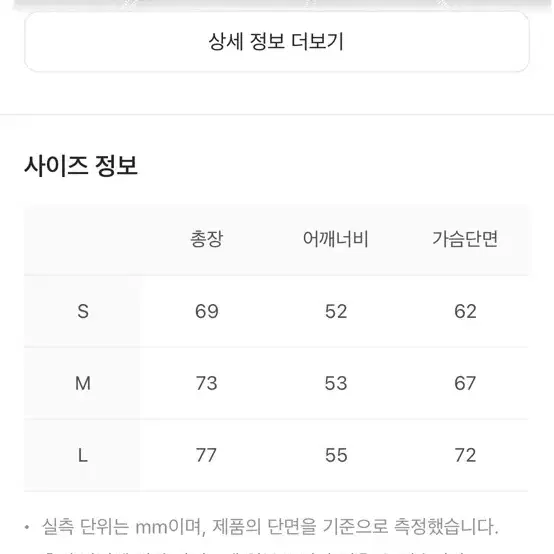The height and width of the screenshot is (554, 554).
Task: Click the 실측 단위 measurement note text
Action: (x=270, y=527)
